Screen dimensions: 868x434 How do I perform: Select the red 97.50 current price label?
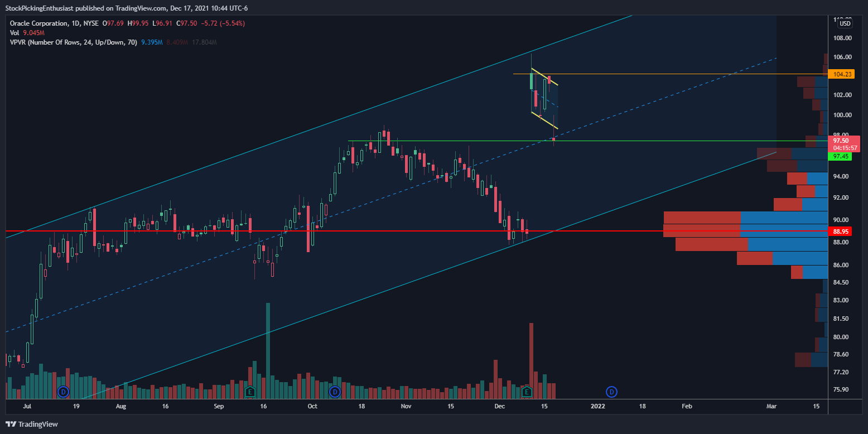click(x=843, y=144)
